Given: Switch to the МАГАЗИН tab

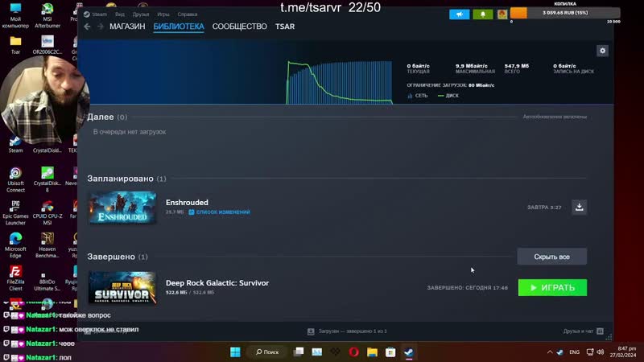Looking at the screenshot, I should pos(127,27).
